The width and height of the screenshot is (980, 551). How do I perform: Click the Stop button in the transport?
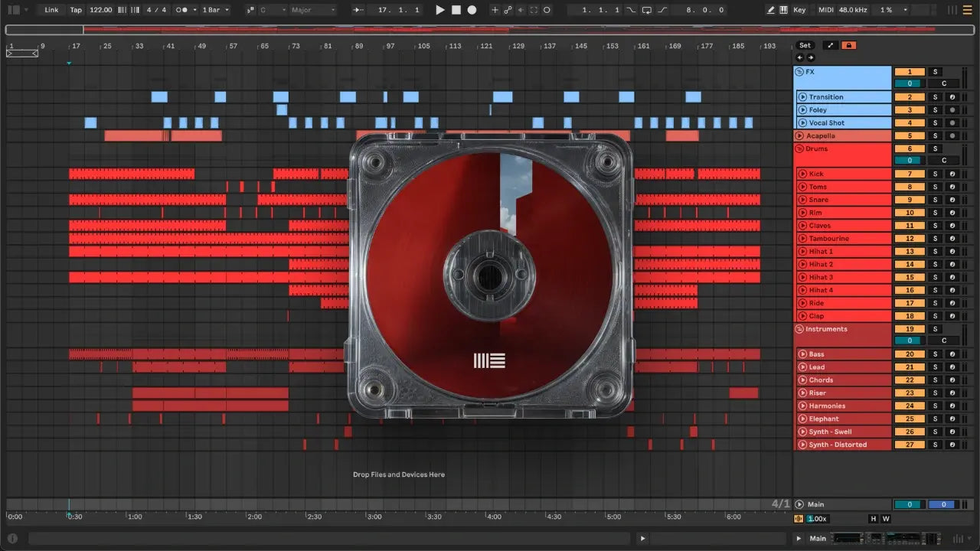pyautogui.click(x=456, y=10)
